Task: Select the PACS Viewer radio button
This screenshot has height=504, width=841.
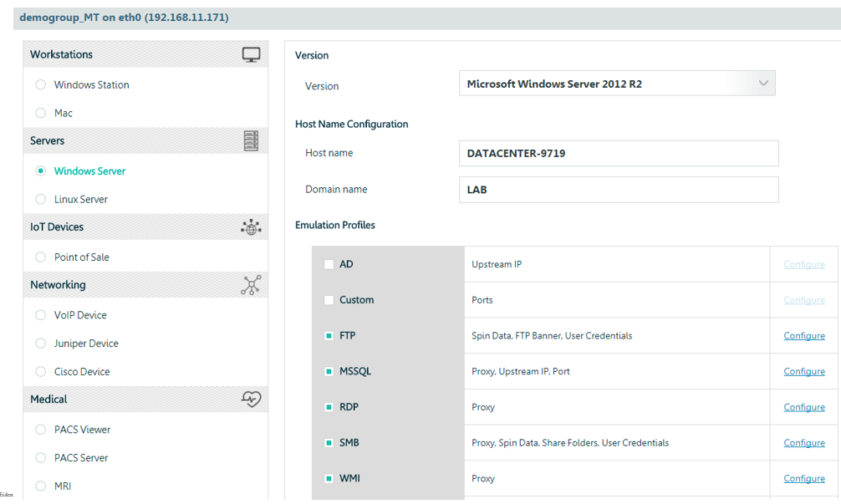Action: coord(40,430)
